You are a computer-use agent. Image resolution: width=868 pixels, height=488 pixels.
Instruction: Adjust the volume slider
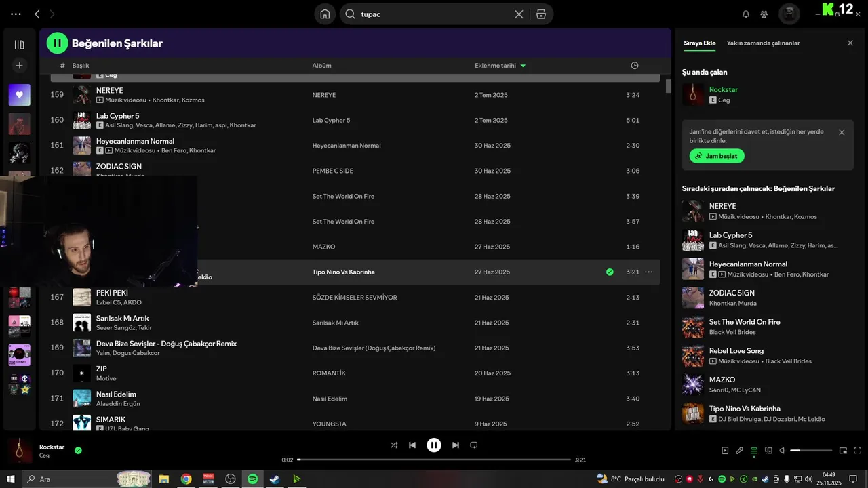pyautogui.click(x=811, y=450)
